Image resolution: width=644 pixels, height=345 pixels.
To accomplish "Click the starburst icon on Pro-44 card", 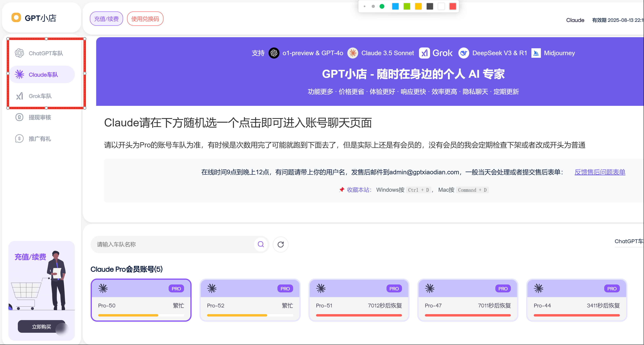I will point(539,289).
